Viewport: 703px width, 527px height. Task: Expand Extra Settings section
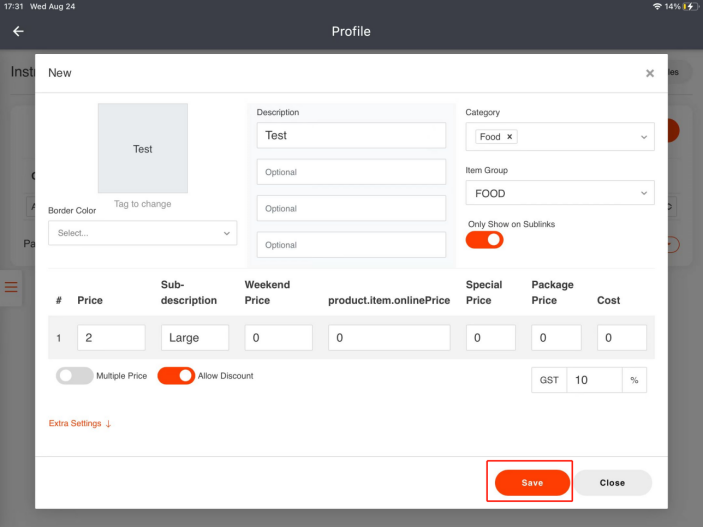[x=80, y=424]
